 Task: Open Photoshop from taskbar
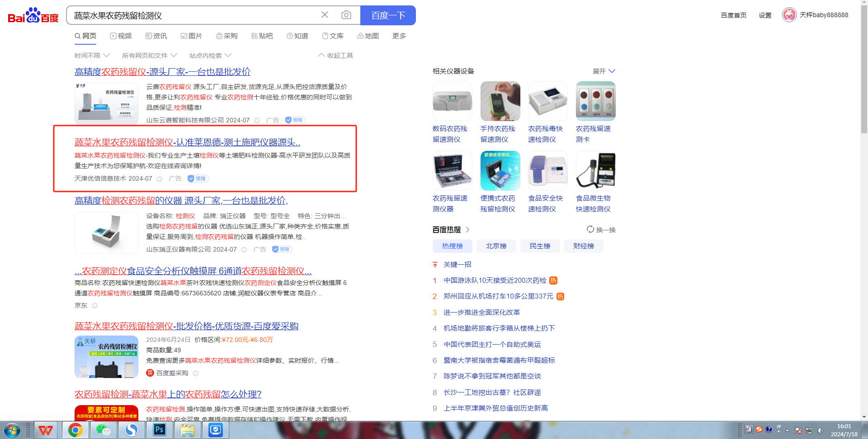coord(159,430)
